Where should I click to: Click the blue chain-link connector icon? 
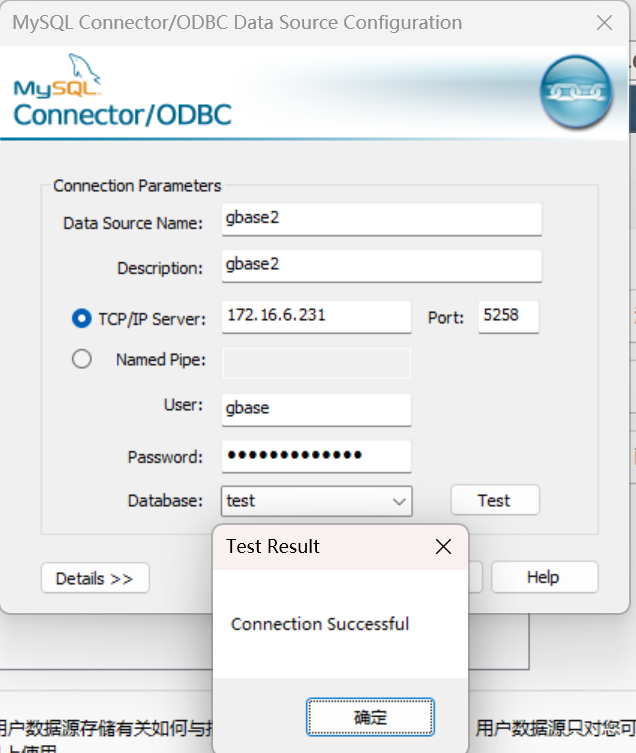click(x=576, y=92)
